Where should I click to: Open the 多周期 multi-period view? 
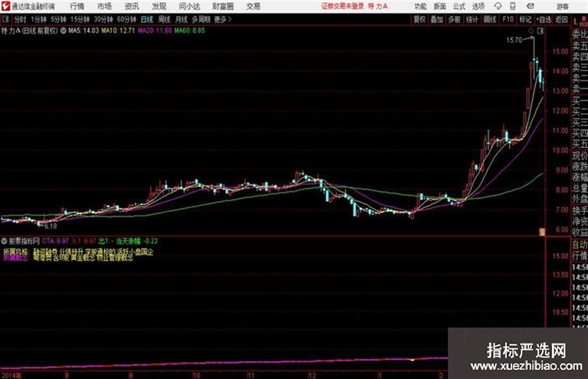click(201, 19)
